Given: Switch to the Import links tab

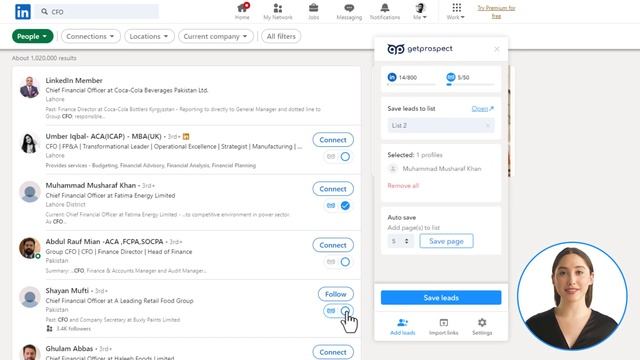Looking at the screenshot, I should [444, 327].
